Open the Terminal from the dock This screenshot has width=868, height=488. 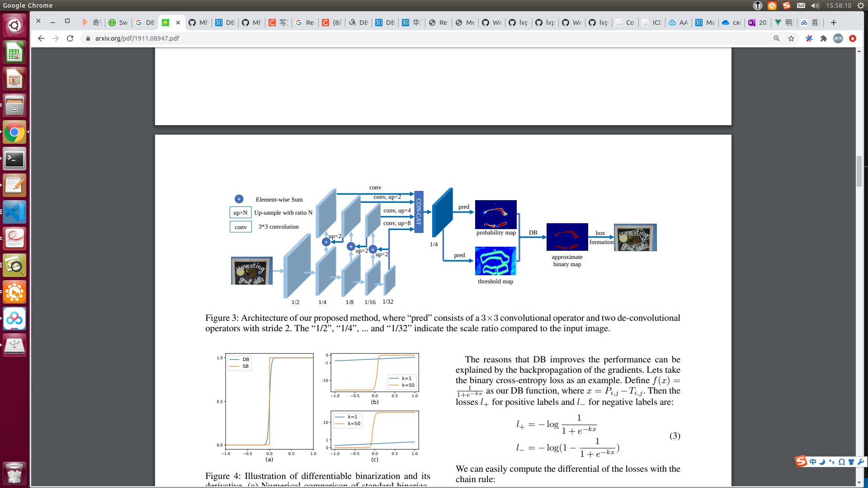pos(14,159)
